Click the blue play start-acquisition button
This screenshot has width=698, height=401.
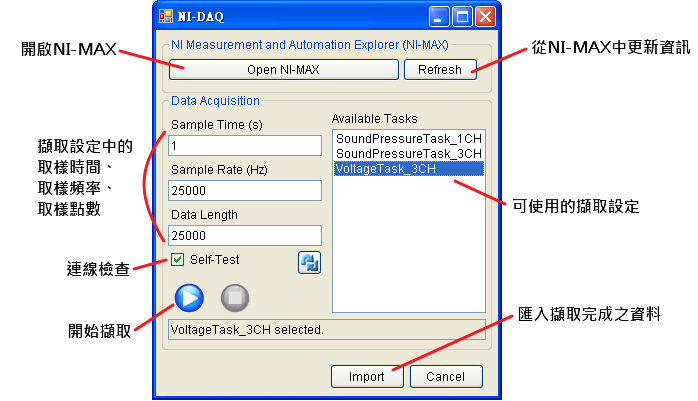click(189, 298)
